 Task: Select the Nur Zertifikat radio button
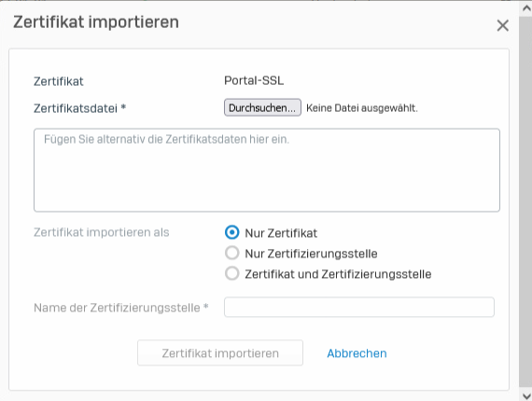pyautogui.click(x=232, y=232)
